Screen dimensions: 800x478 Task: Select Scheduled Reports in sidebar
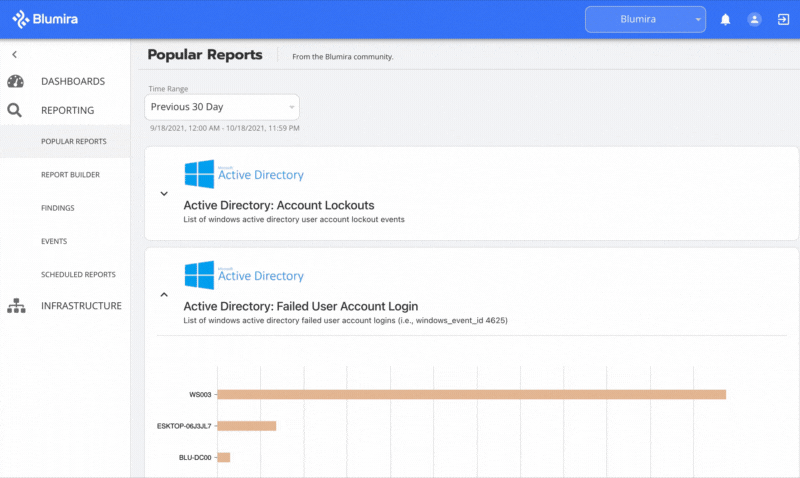click(x=78, y=274)
